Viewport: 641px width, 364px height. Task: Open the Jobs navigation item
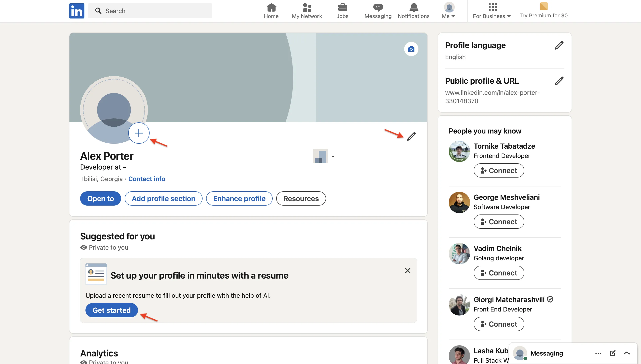[342, 11]
